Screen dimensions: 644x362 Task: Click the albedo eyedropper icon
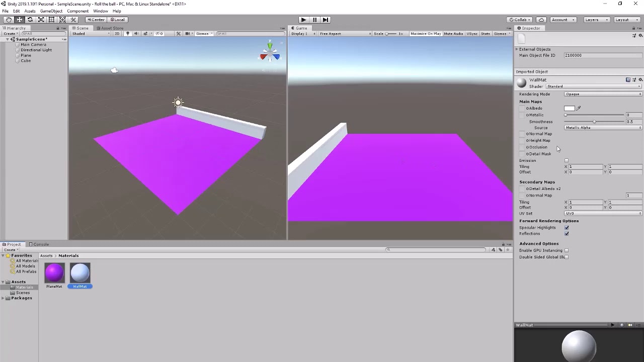tap(579, 108)
